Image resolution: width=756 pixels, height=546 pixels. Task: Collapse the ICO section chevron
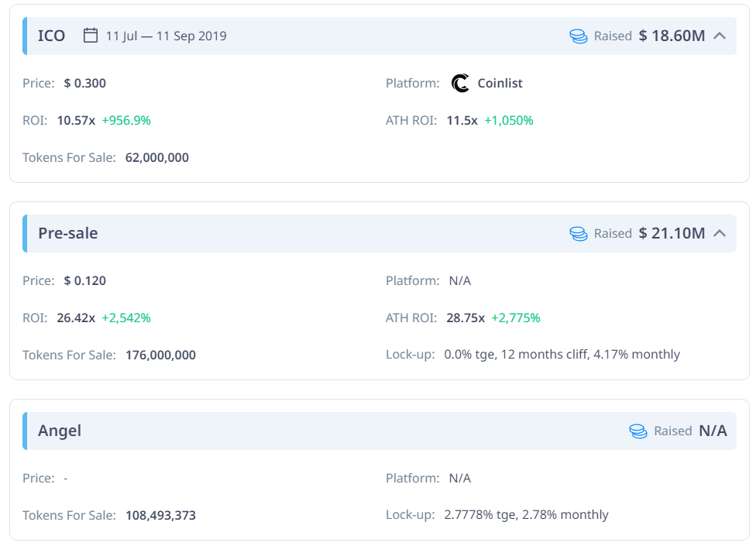click(x=720, y=36)
